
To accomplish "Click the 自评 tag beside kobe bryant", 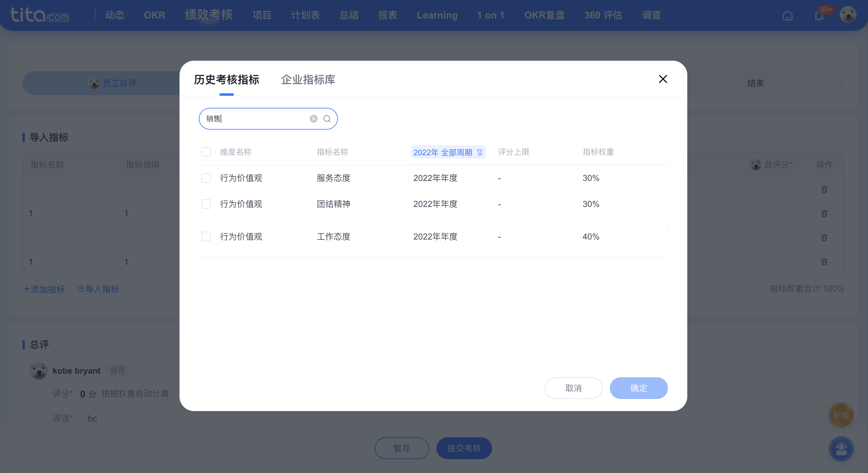I will coord(118,371).
